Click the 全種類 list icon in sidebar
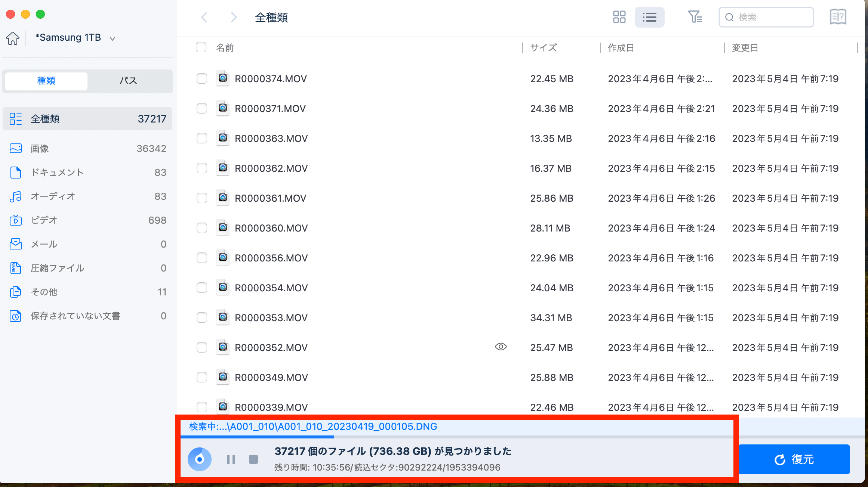This screenshot has height=487, width=868. coord(16,119)
